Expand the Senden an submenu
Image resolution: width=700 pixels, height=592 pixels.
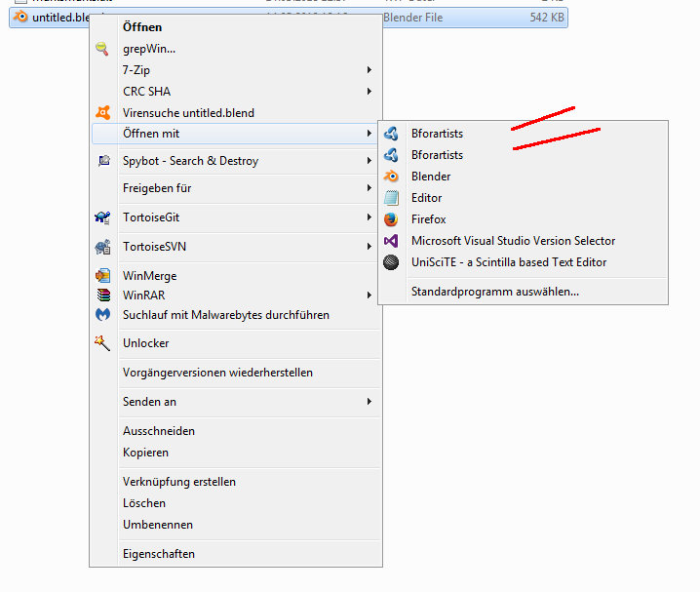tap(369, 402)
